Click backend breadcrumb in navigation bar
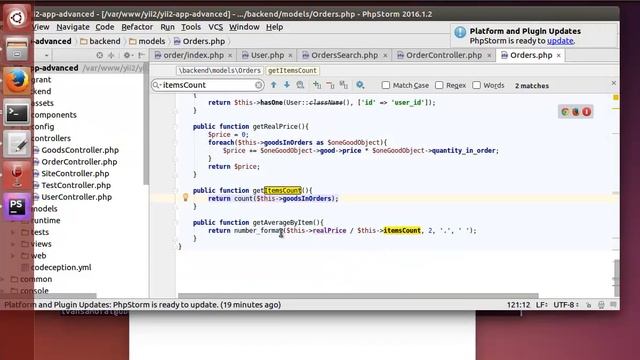 click(x=100, y=41)
